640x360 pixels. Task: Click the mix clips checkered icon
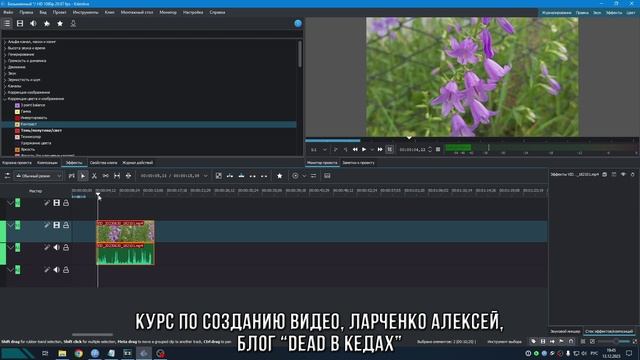coord(219,176)
